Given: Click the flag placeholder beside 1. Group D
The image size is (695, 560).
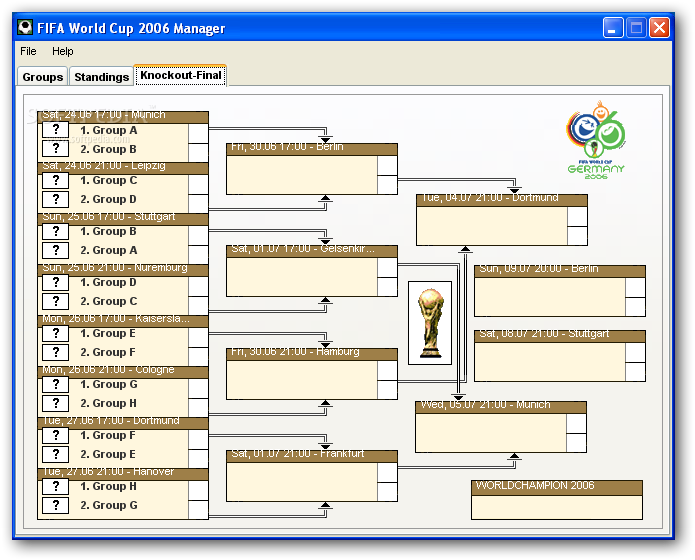Looking at the screenshot, I should pyautogui.click(x=55, y=282).
